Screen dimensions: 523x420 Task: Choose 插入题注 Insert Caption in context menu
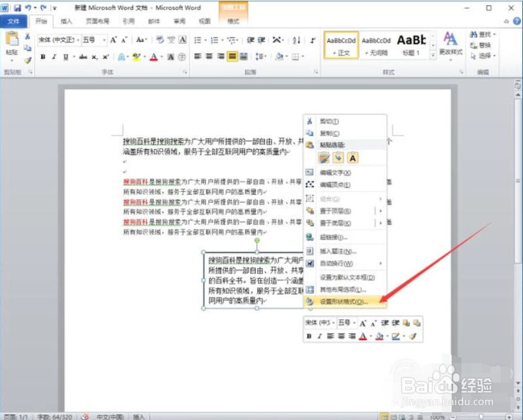(345, 251)
